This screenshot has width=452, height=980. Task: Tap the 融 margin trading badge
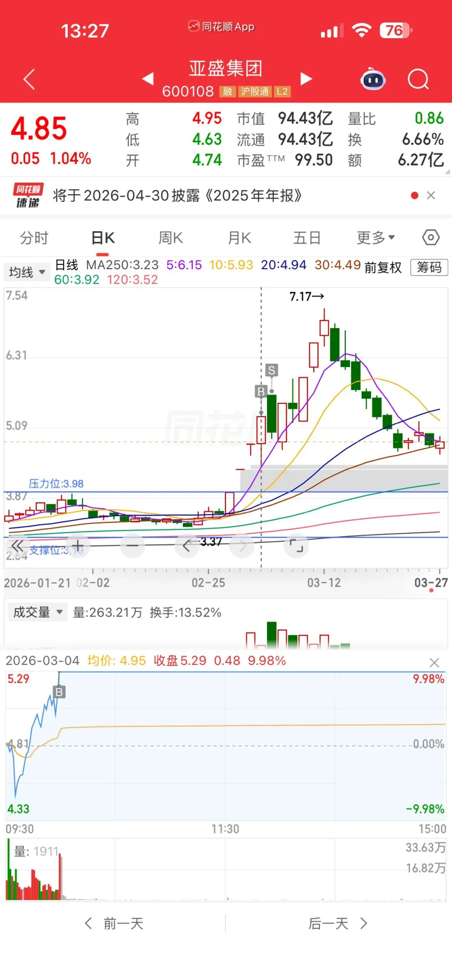227,92
